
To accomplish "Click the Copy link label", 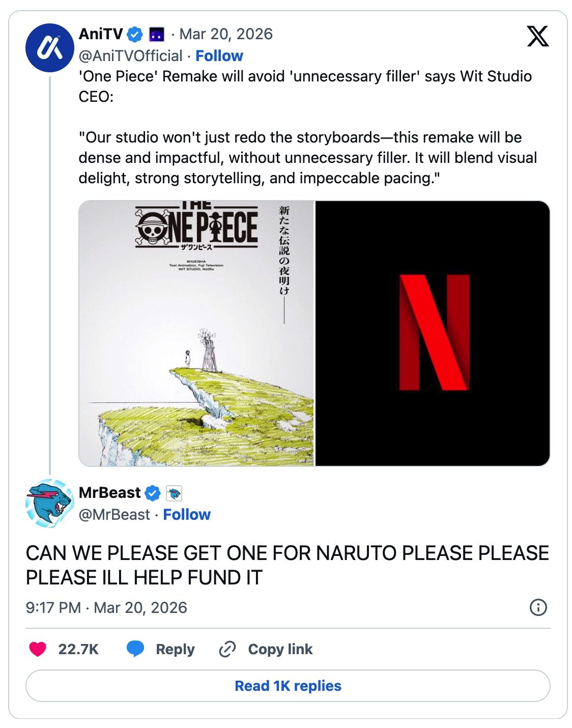I will pyautogui.click(x=280, y=649).
